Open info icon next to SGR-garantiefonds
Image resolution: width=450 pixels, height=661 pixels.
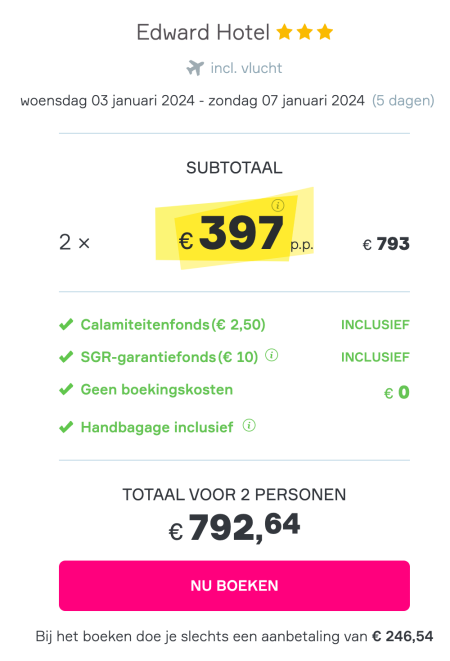tap(272, 355)
